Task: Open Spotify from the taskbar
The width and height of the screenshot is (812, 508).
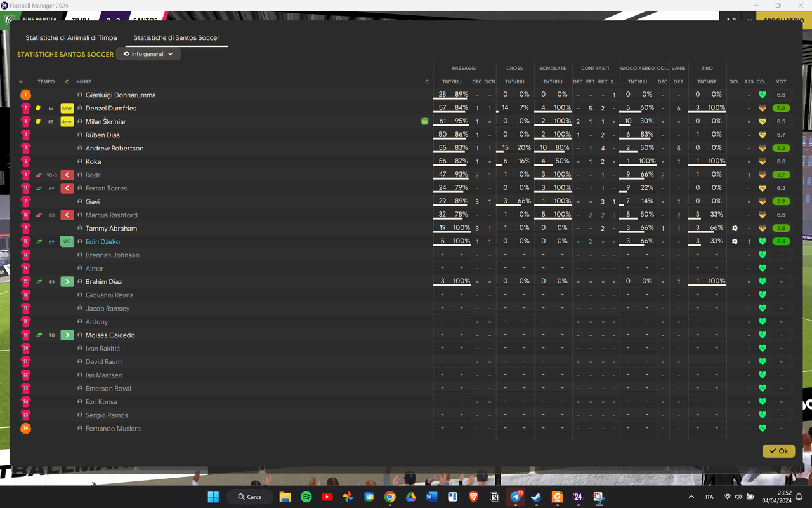Action: click(306, 497)
